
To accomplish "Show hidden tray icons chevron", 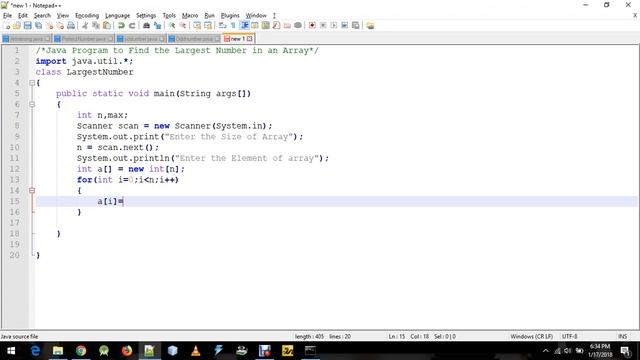I will click(546, 351).
